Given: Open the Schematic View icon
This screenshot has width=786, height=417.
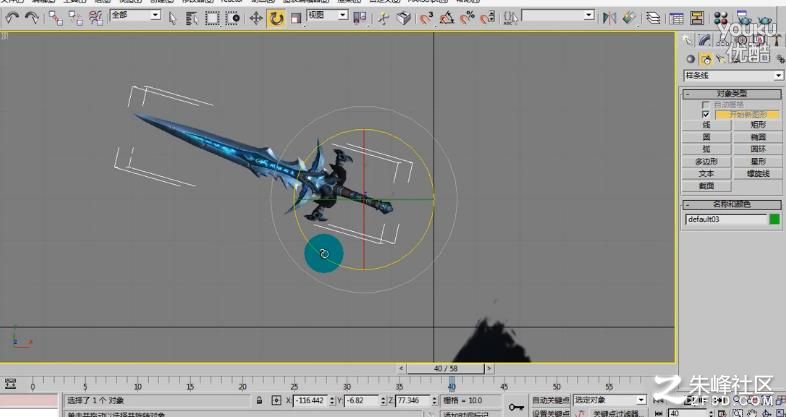Looking at the screenshot, I should coord(697,19).
